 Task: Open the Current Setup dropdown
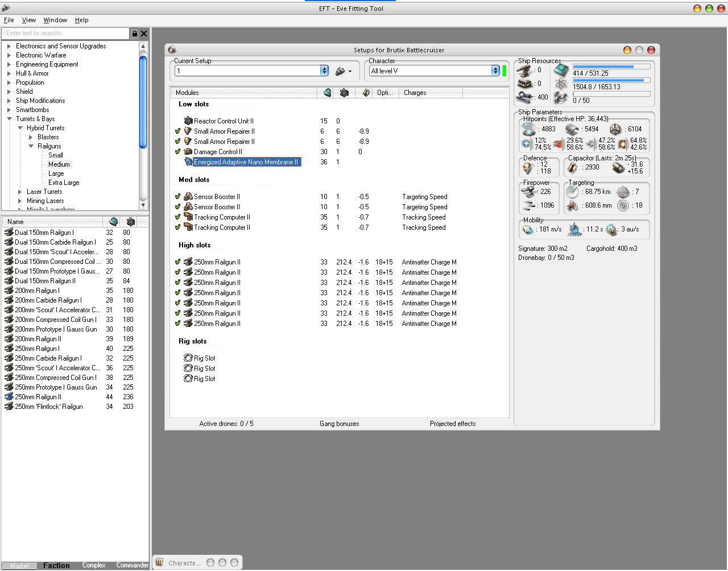click(x=324, y=71)
